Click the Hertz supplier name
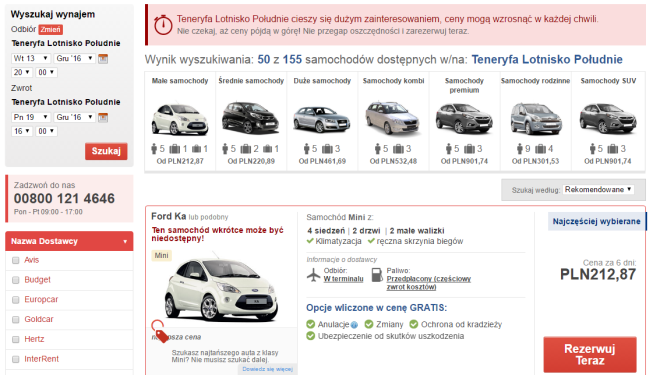Screen dimensions: 650x375 click(x=34, y=339)
